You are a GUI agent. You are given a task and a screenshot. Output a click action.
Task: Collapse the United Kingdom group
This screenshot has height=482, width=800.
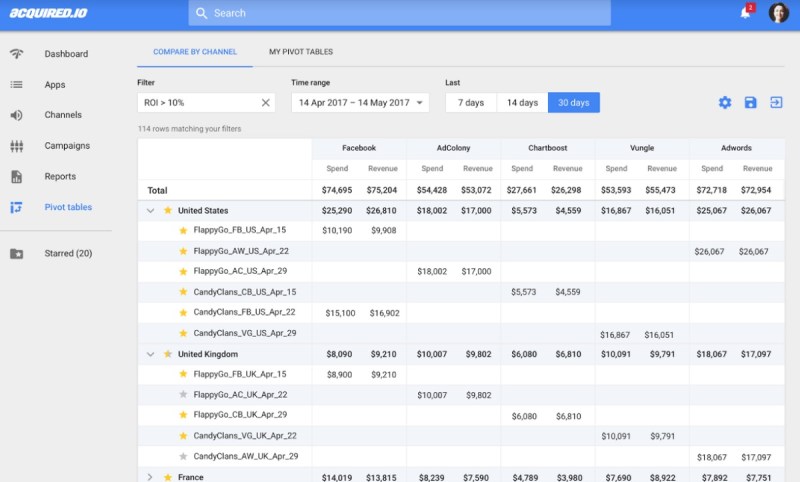[150, 354]
